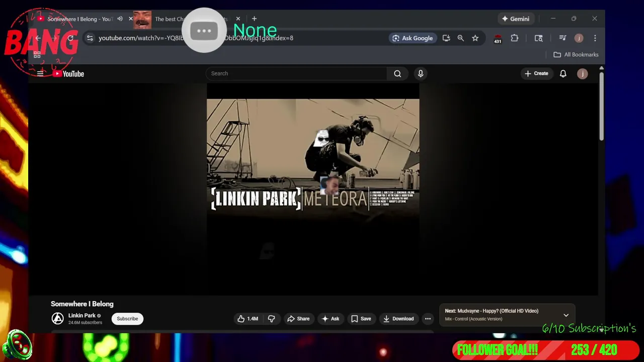
Task: Open Gemini in Chrome
Action: click(x=515, y=19)
